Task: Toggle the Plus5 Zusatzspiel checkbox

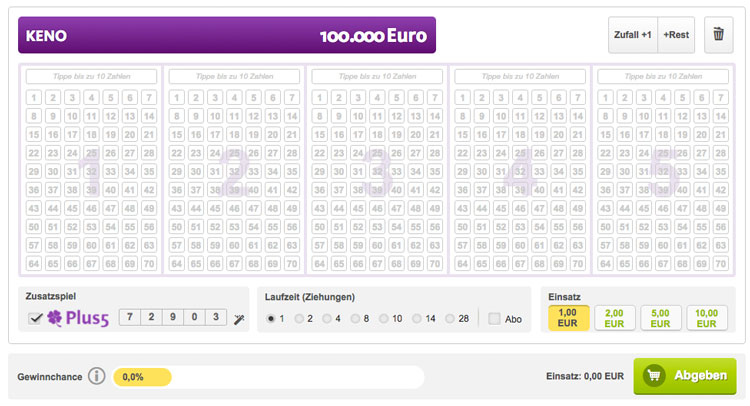Action: pyautogui.click(x=36, y=318)
